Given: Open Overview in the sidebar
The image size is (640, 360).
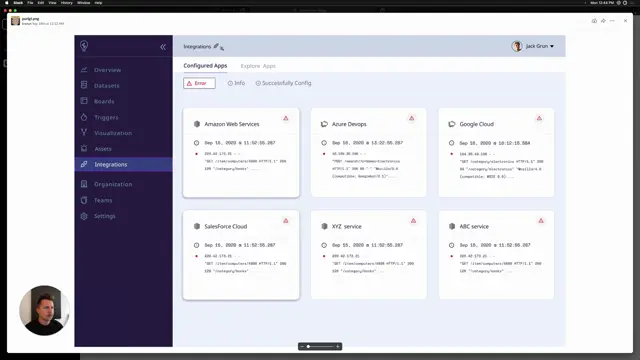Looking at the screenshot, I should [107, 70].
